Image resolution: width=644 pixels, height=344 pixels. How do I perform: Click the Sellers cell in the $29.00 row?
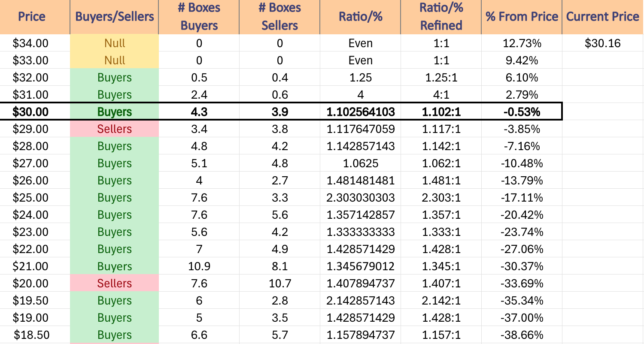click(x=114, y=129)
